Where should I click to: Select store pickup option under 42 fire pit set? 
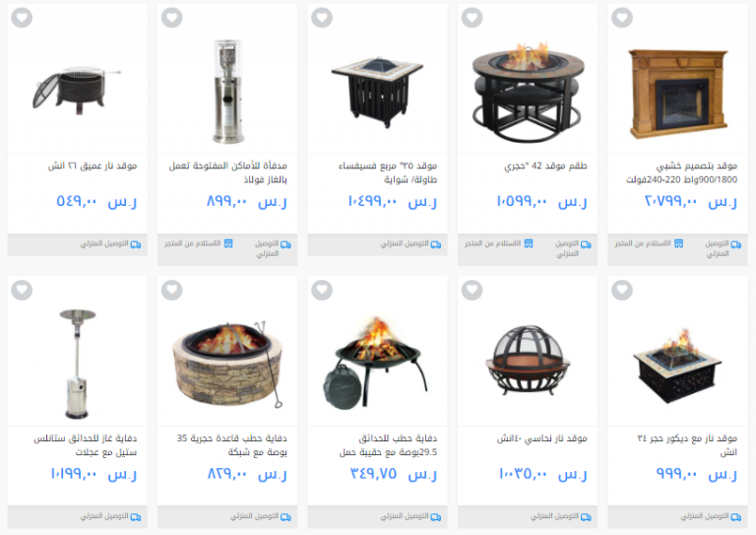(498, 243)
